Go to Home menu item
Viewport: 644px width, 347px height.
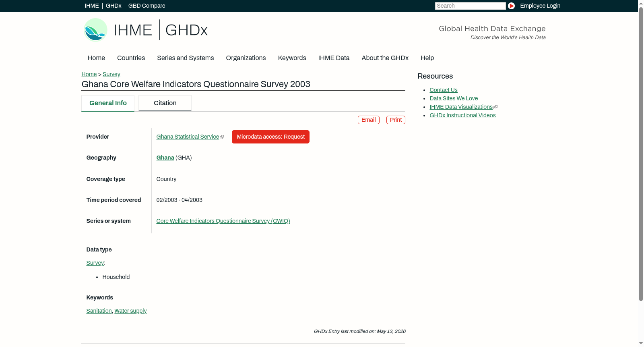pos(96,58)
